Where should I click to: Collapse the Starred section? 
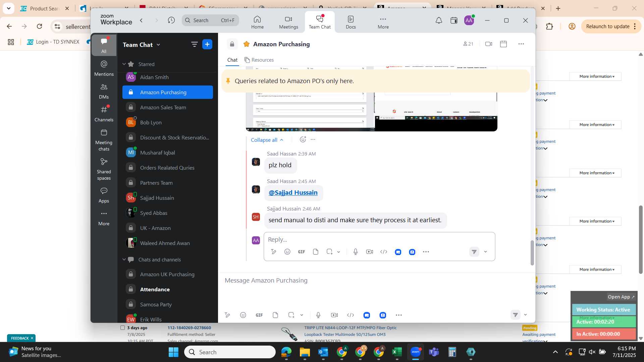point(124,64)
